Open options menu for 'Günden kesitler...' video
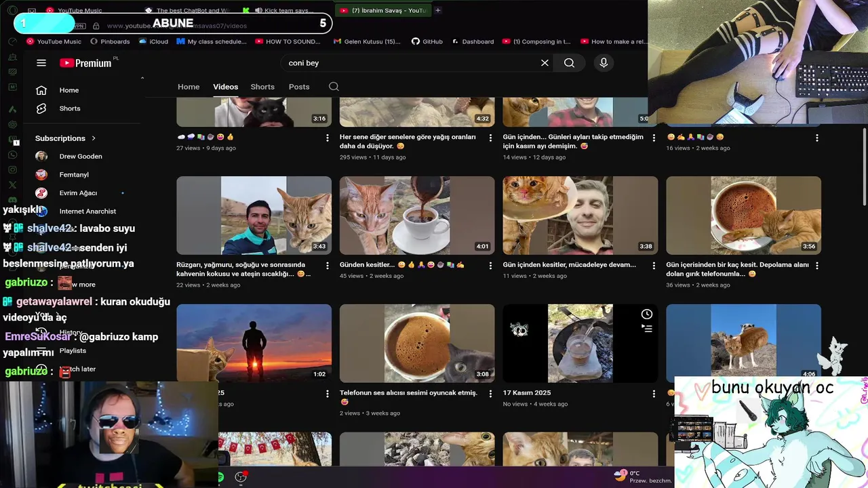868x488 pixels. tap(490, 266)
